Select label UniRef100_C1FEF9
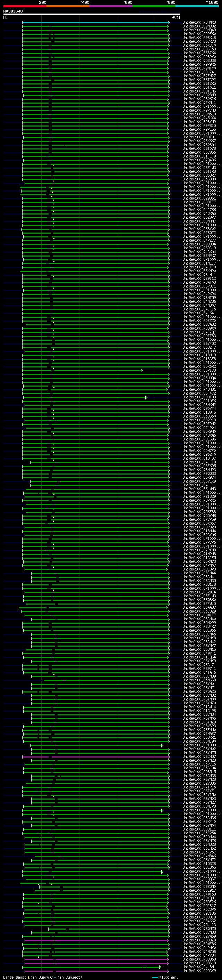222x980 pixels. (x=199, y=156)
